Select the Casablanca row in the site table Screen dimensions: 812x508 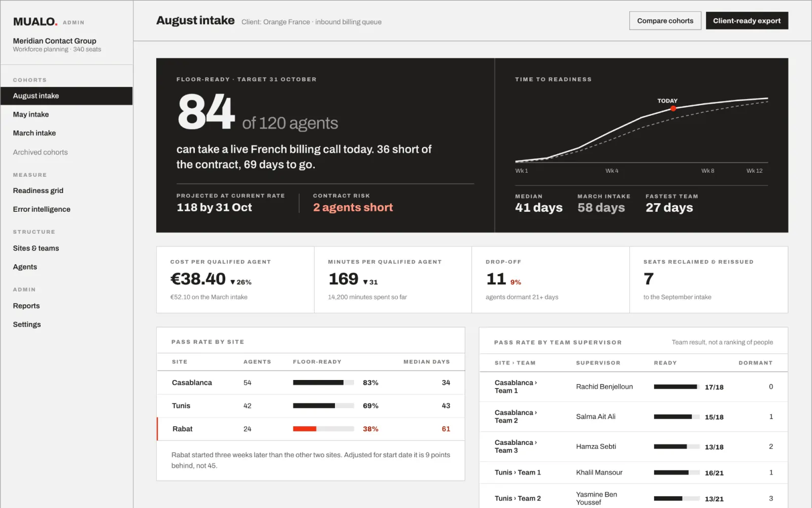click(x=311, y=383)
